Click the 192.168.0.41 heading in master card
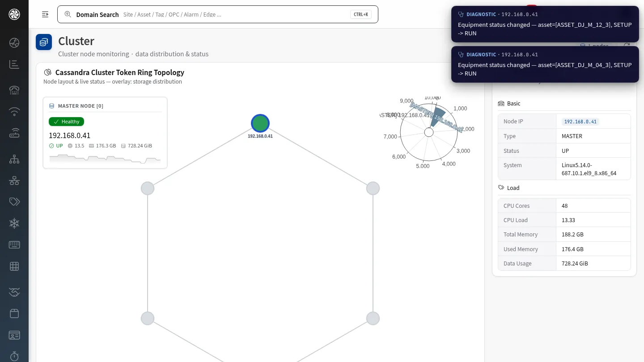Image resolution: width=644 pixels, height=362 pixels. [69, 135]
